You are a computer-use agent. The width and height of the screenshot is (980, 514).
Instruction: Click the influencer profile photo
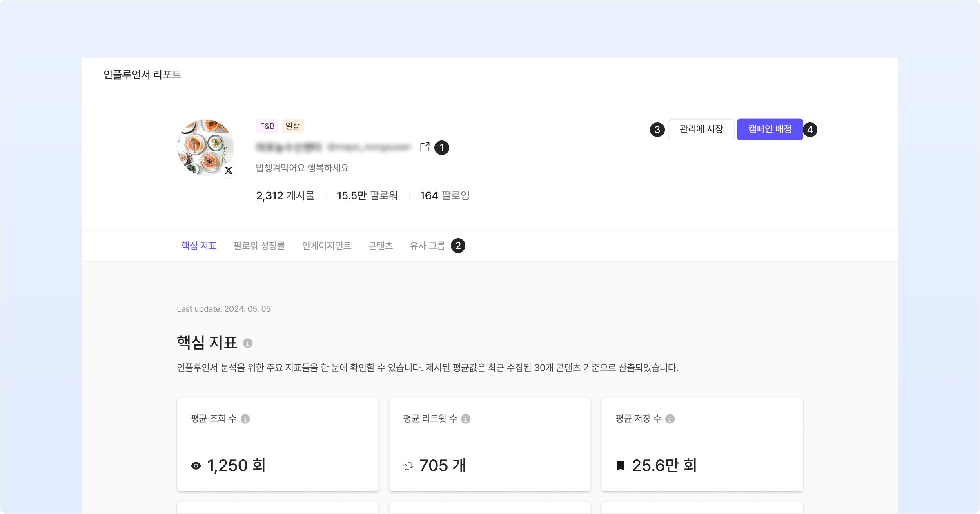pos(205,147)
